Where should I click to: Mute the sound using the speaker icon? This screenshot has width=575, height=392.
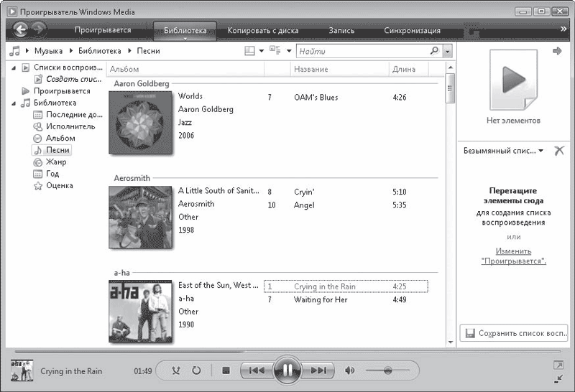(350, 370)
